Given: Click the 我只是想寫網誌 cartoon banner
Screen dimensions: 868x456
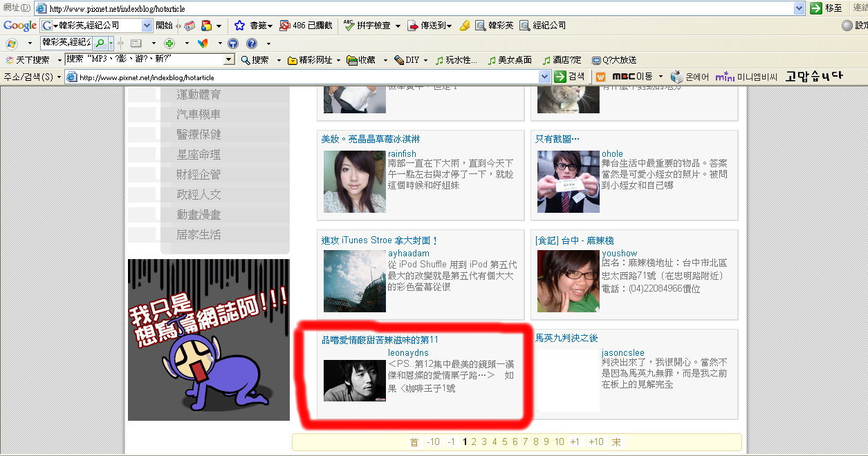Looking at the screenshot, I should tap(209, 340).
